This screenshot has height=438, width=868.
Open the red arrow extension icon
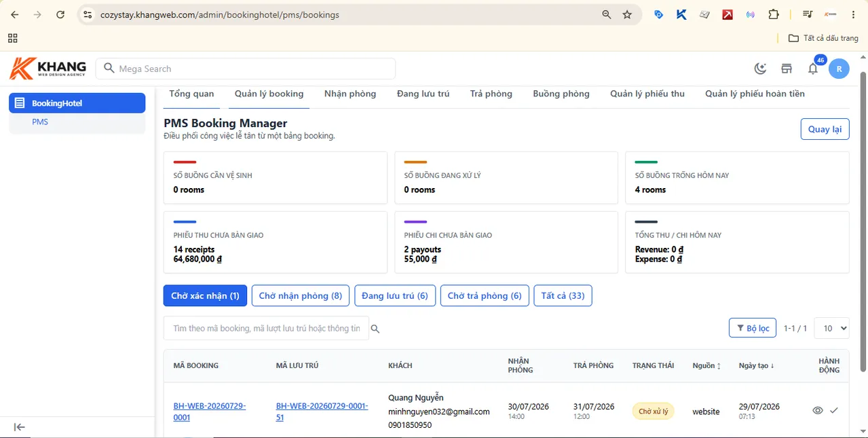click(728, 14)
